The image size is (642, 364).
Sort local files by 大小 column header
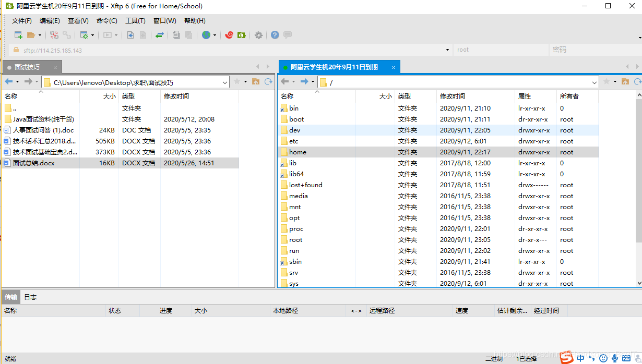[99, 96]
